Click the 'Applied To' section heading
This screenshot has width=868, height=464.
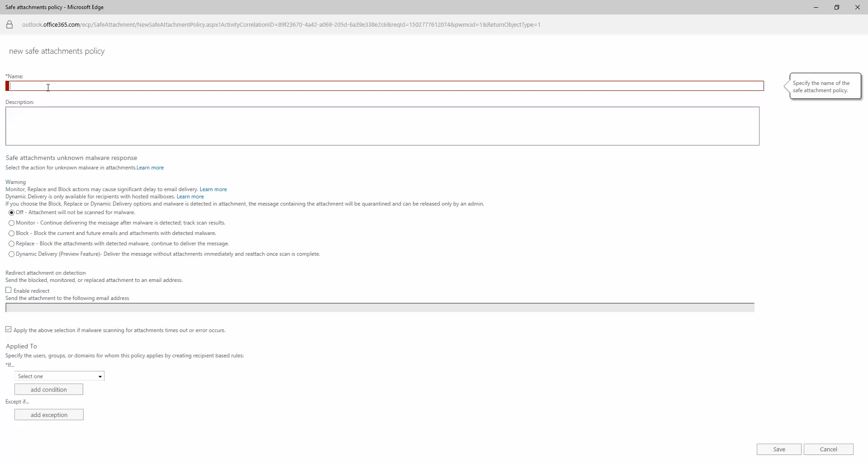(21, 346)
